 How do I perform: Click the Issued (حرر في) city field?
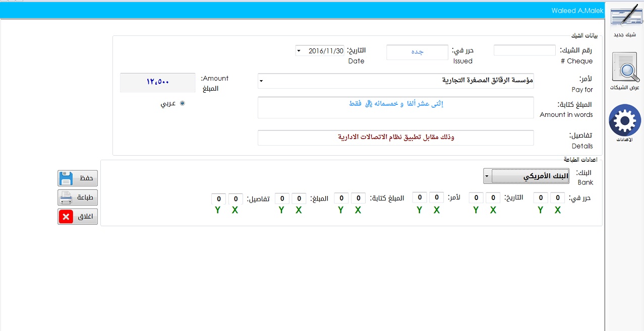(417, 52)
